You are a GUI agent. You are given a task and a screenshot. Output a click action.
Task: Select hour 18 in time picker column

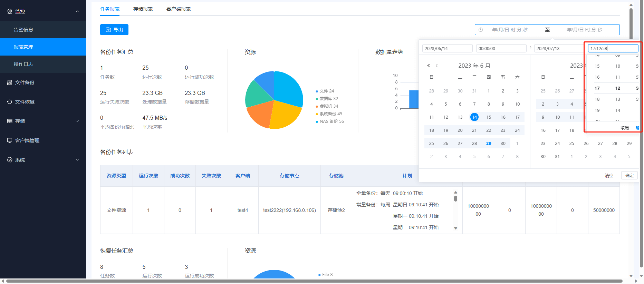[x=597, y=99]
